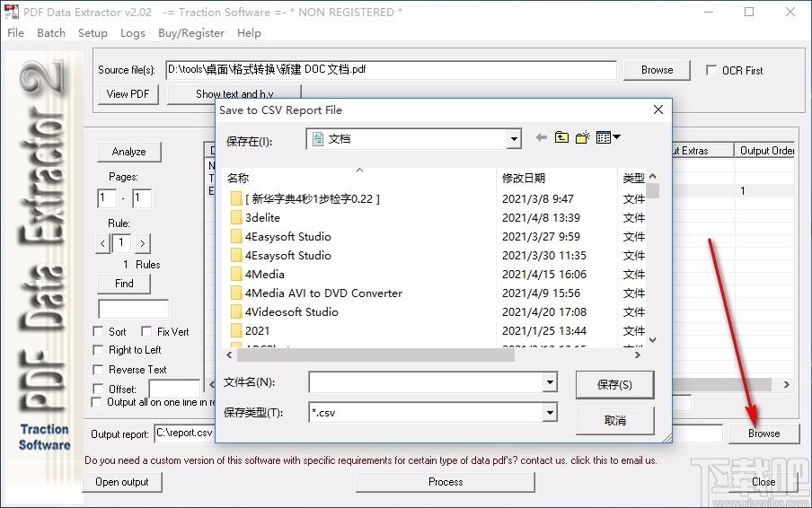Image resolution: width=812 pixels, height=508 pixels.
Task: Click the 保存(S) save button
Action: [614, 384]
